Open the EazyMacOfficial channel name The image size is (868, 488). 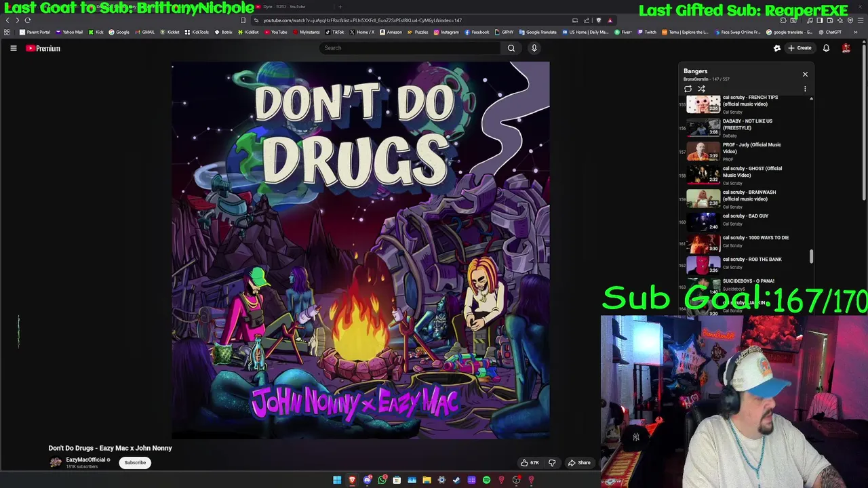click(x=85, y=460)
